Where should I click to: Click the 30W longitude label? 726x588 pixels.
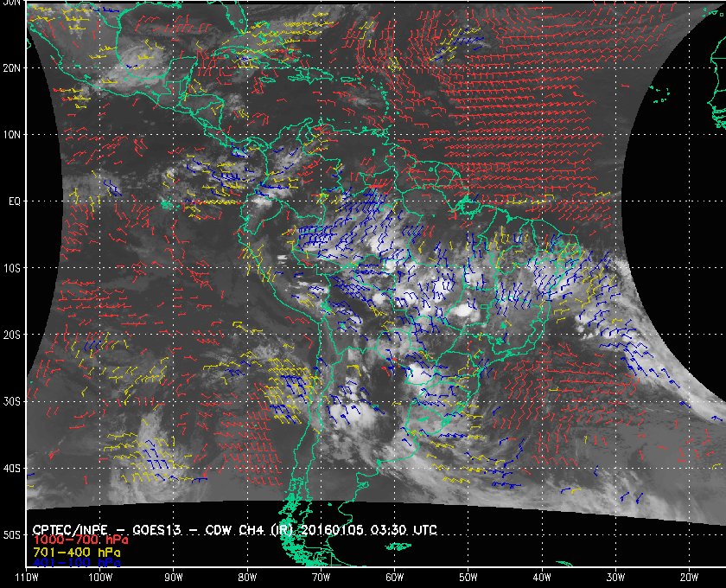(615, 578)
